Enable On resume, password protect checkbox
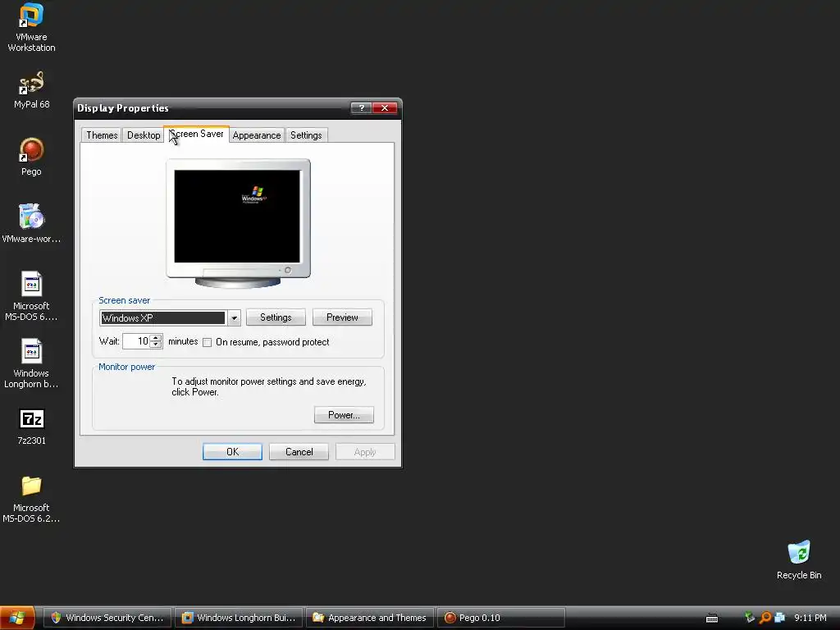Screen dimensions: 840x630 208,342
